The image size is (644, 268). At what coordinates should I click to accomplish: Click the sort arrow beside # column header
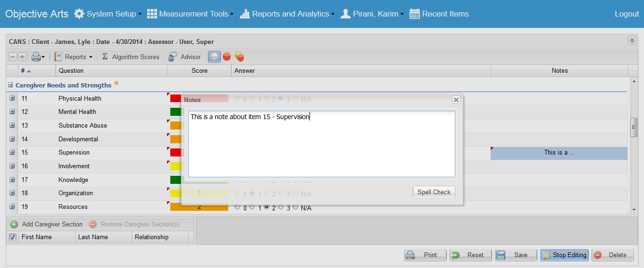point(29,71)
